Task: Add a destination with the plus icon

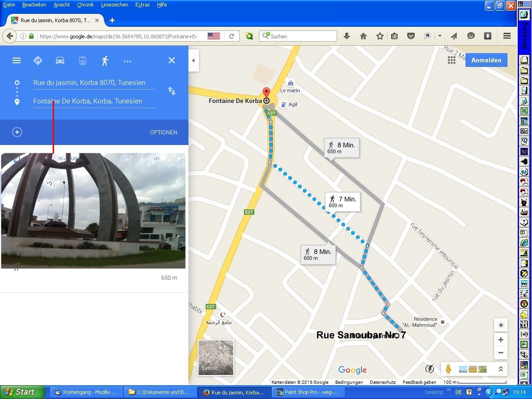Action: (17, 132)
